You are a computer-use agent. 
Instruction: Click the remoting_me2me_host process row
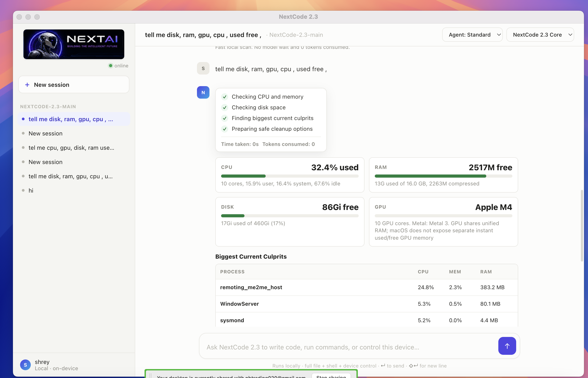coord(366,287)
